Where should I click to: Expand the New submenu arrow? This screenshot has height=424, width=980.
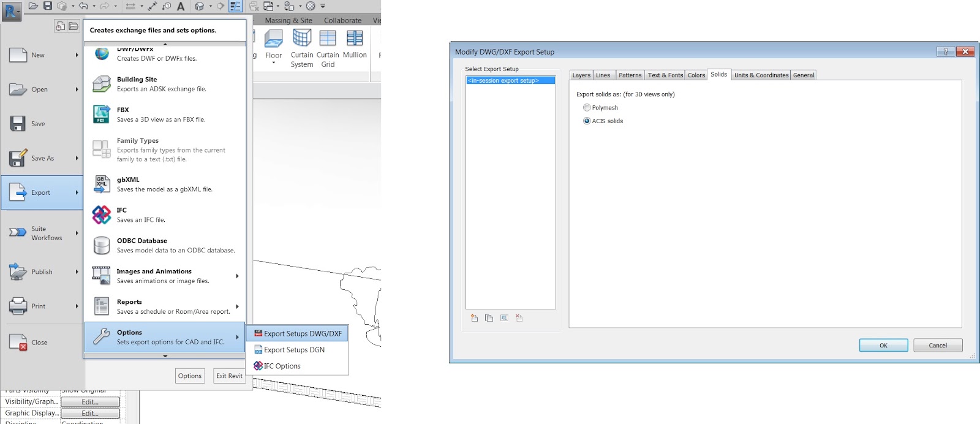pos(77,55)
